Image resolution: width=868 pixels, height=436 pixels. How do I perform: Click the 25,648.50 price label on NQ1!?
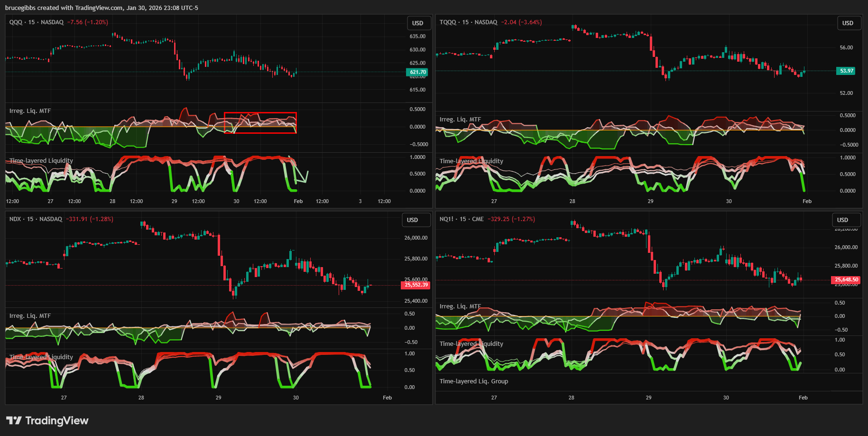click(846, 280)
